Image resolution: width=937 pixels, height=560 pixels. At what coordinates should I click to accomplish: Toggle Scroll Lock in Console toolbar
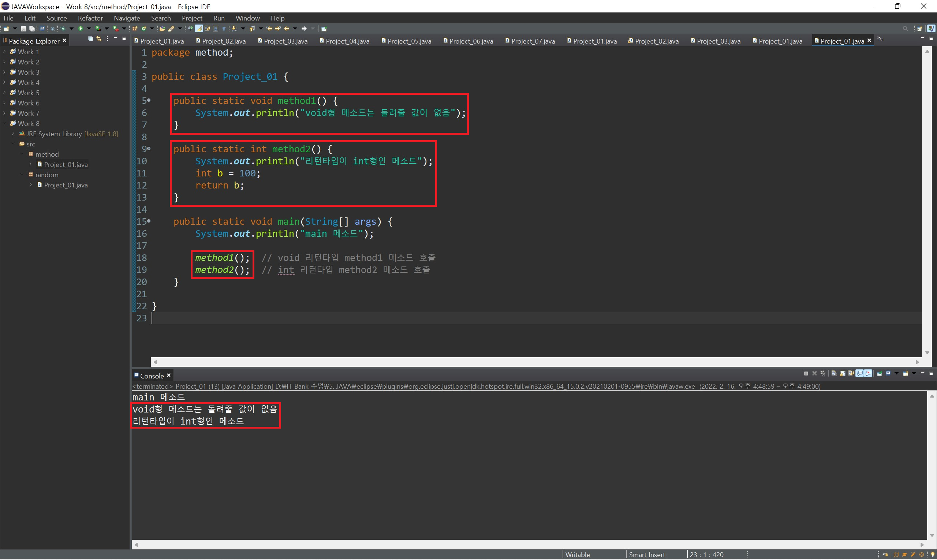(x=843, y=374)
